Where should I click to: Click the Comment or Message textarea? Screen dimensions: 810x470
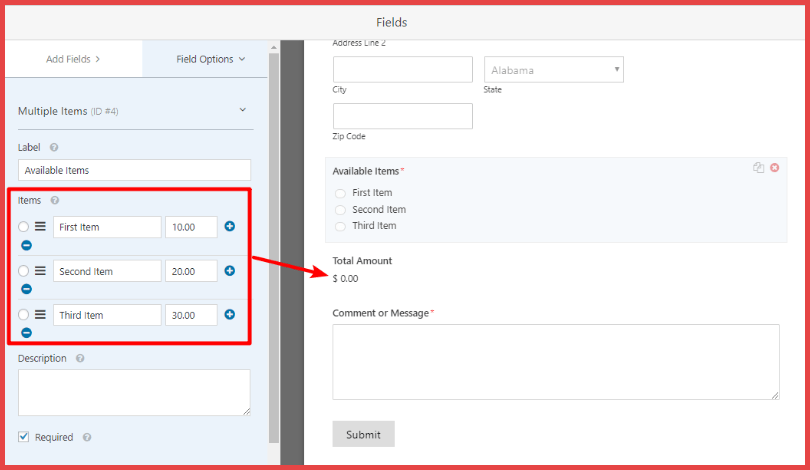pyautogui.click(x=555, y=362)
